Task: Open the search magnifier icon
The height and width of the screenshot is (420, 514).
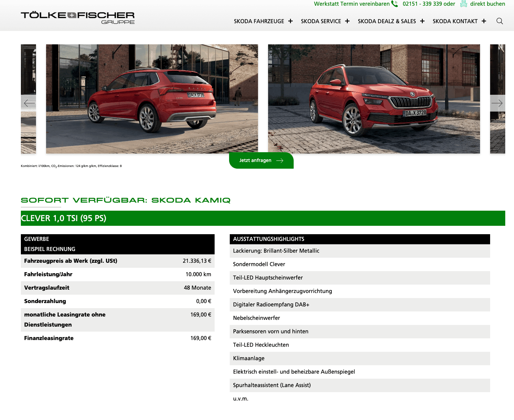Action: click(500, 21)
